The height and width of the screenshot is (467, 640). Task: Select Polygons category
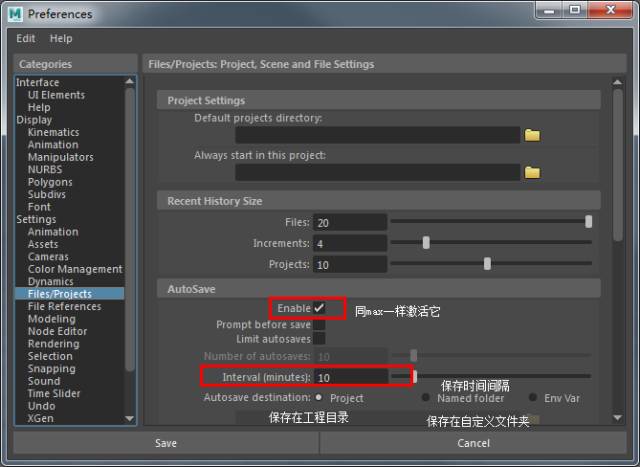[50, 182]
